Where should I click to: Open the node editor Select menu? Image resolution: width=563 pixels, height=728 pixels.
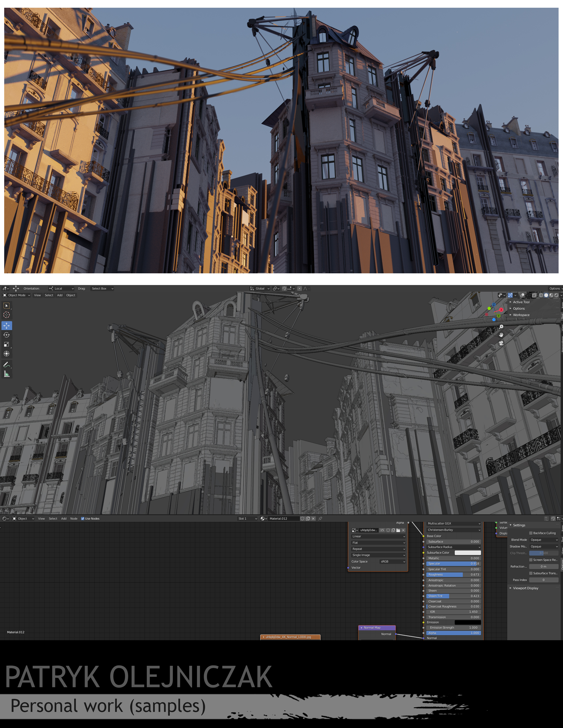(x=53, y=518)
